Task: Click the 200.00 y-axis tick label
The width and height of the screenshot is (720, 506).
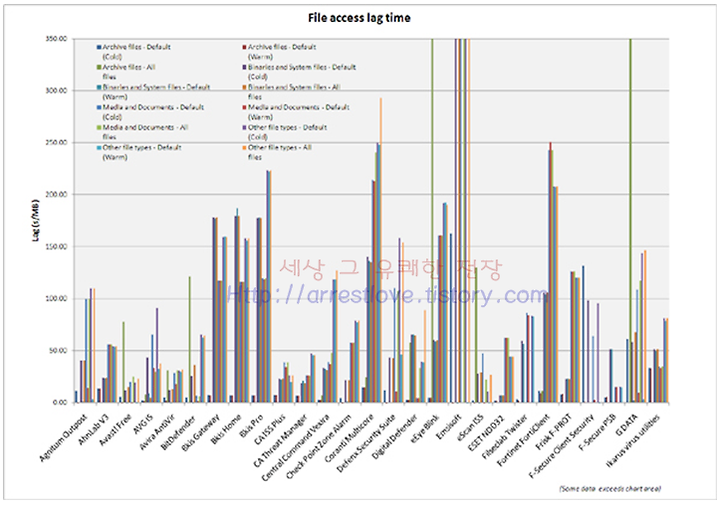Action: pyautogui.click(x=56, y=195)
